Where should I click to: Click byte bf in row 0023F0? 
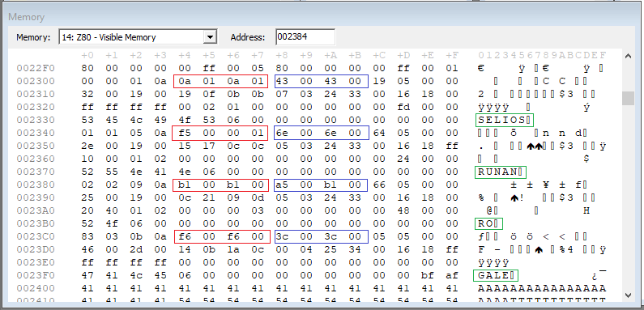(428, 275)
